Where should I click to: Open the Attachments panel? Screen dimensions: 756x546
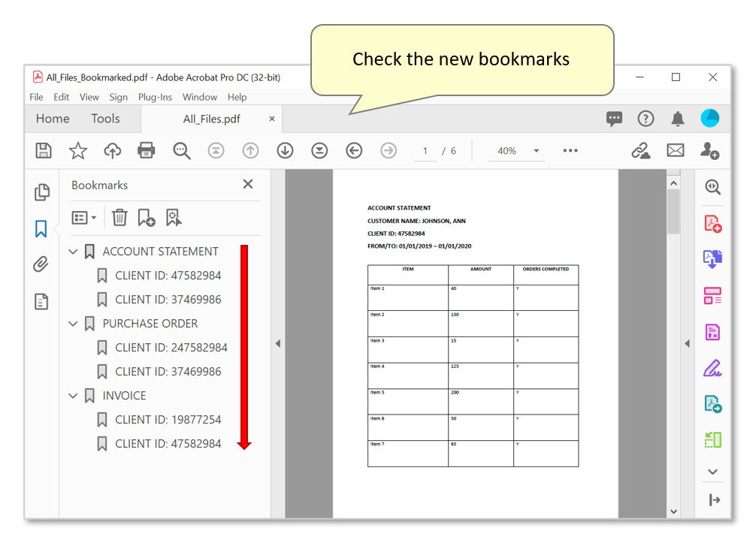click(x=42, y=264)
